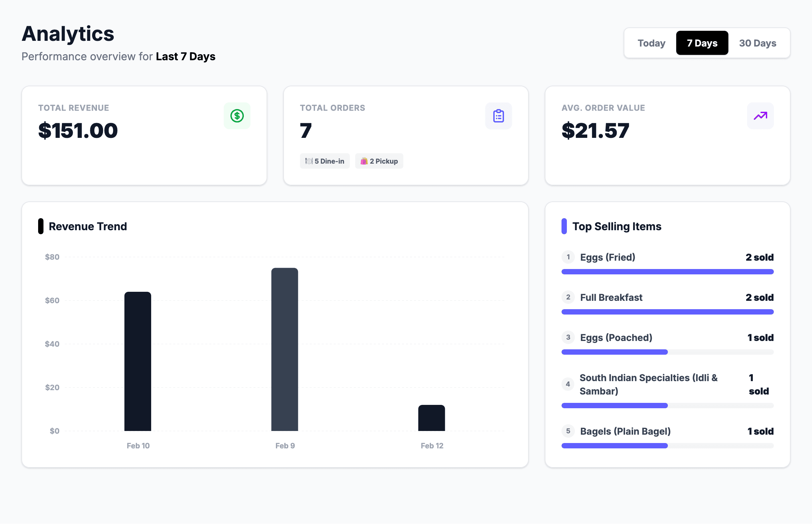Viewport: 812px width, 524px height.
Task: Click rank 5 badge beside Bagels
Action: pyautogui.click(x=568, y=431)
